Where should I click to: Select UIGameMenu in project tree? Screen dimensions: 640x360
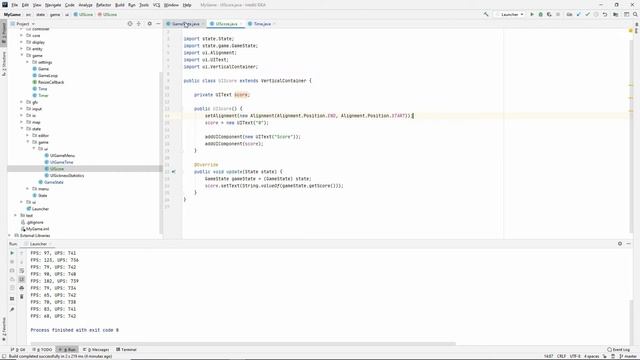[62, 156]
